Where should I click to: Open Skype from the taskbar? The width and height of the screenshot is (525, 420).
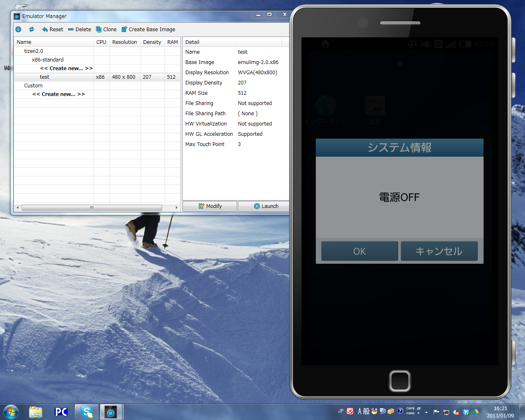[x=87, y=412]
